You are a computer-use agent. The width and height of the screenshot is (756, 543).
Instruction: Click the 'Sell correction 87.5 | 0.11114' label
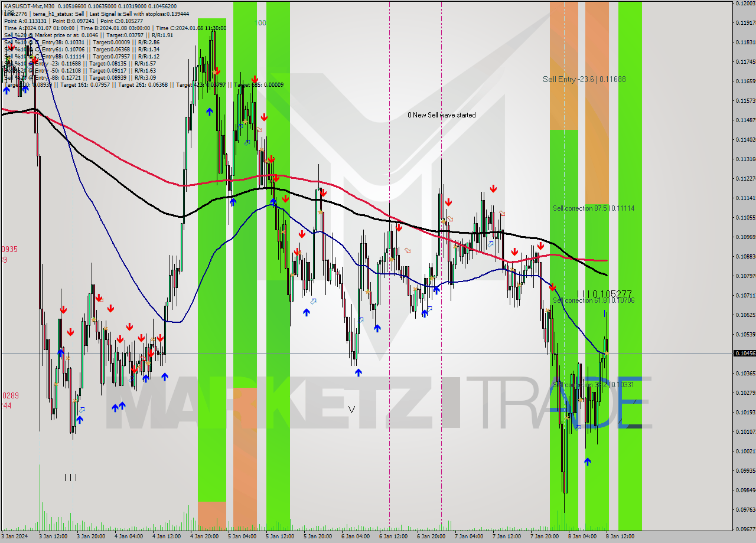594,208
